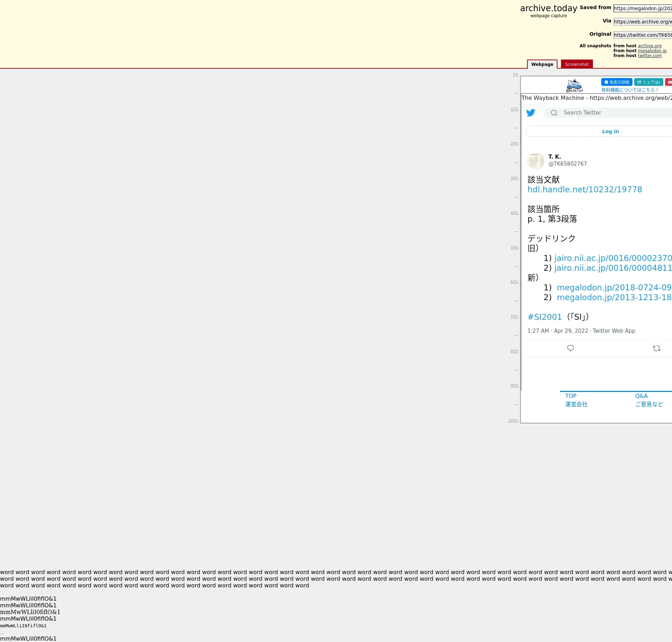This screenshot has width=672, height=642.
Task: Jump to 100% page marker
Action: click(513, 421)
